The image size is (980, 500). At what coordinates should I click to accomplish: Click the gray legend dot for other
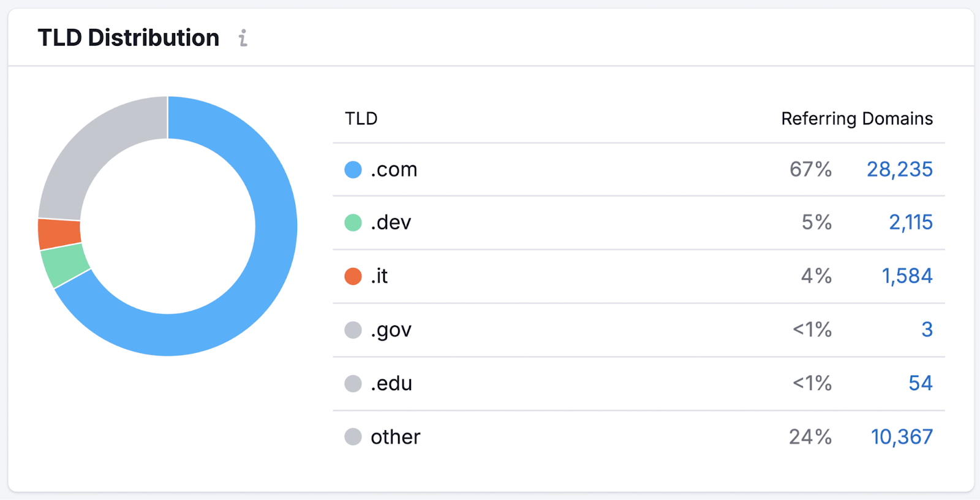coord(353,436)
